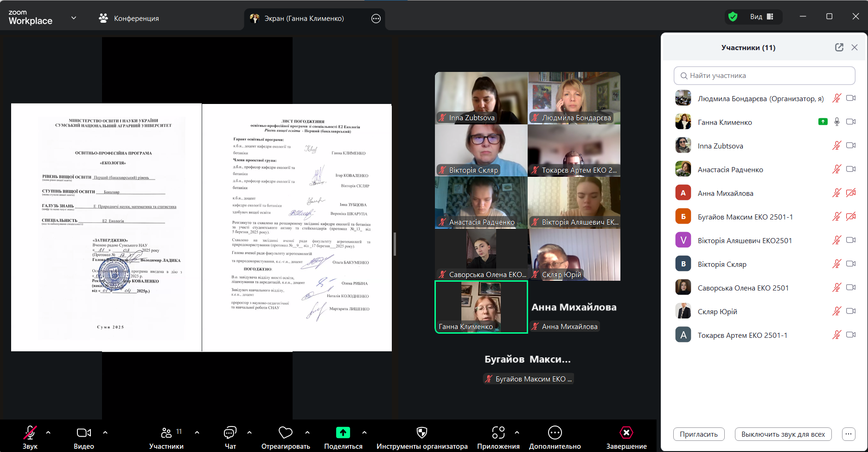Click the divider handle beside shared screen
This screenshot has width=868, height=452.
click(395, 244)
